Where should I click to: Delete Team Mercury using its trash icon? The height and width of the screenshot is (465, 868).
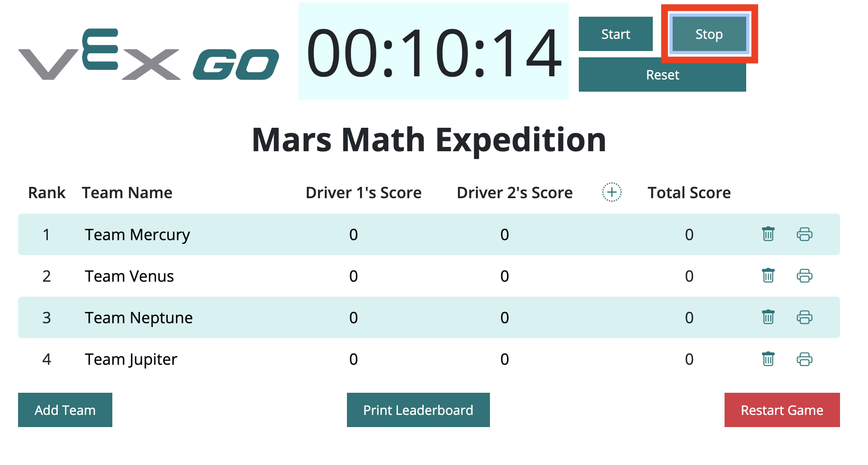[768, 234]
